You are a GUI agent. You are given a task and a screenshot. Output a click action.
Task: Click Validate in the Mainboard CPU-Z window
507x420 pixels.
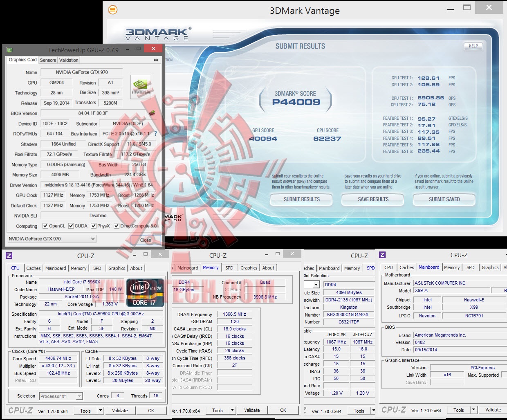coord(493,410)
